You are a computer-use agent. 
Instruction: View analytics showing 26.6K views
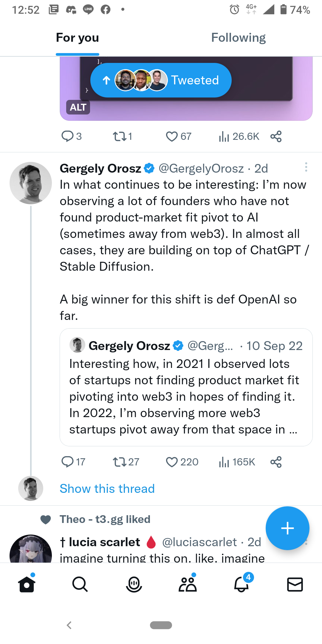point(239,136)
